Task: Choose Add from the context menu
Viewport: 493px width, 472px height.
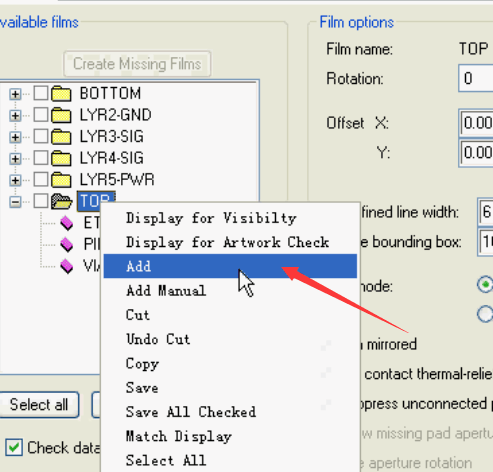Action: (230, 266)
